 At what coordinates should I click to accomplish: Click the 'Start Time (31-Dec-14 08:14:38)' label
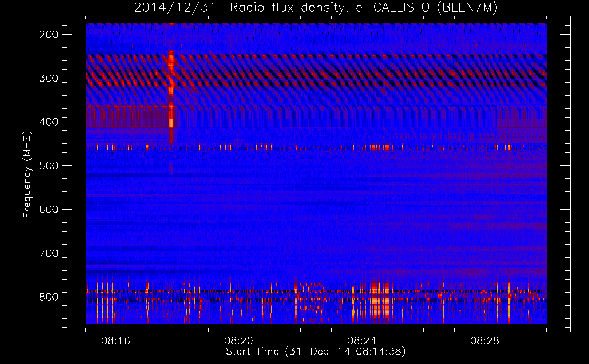[316, 352]
